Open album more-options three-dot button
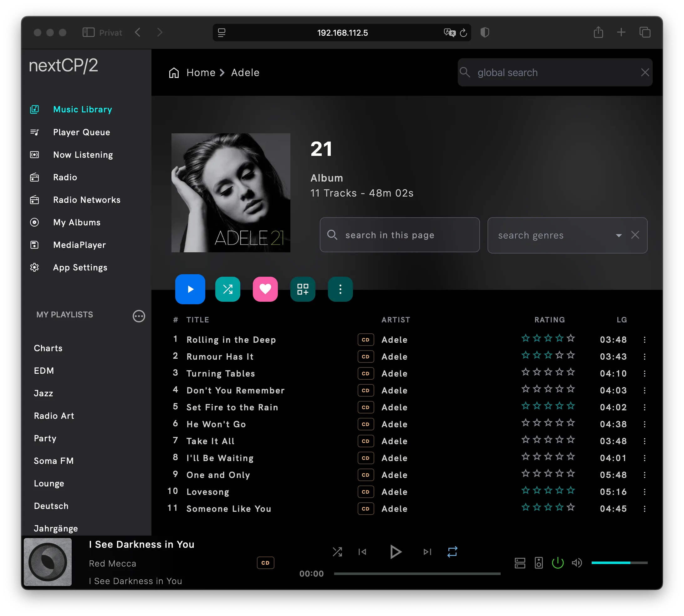 click(x=340, y=289)
